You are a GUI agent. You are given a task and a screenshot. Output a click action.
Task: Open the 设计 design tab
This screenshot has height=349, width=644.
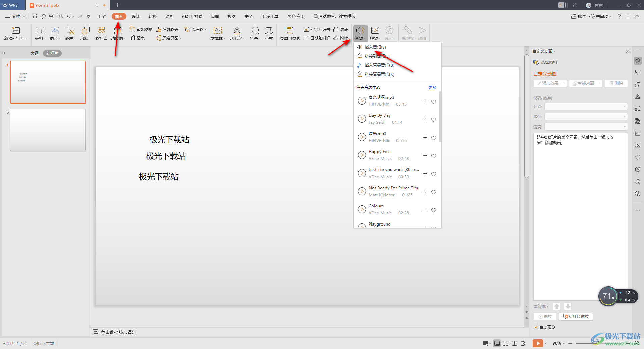click(x=136, y=16)
